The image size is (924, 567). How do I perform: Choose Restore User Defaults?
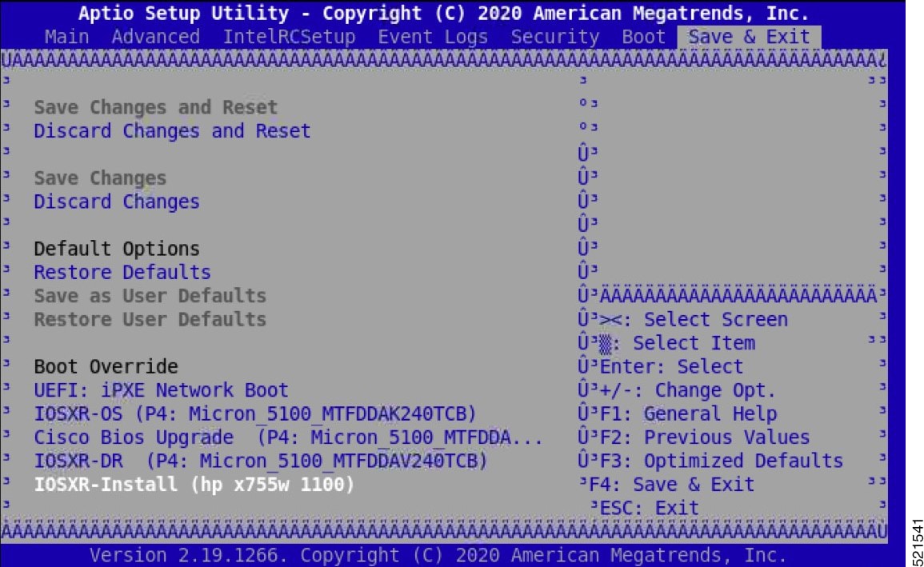tap(150, 319)
